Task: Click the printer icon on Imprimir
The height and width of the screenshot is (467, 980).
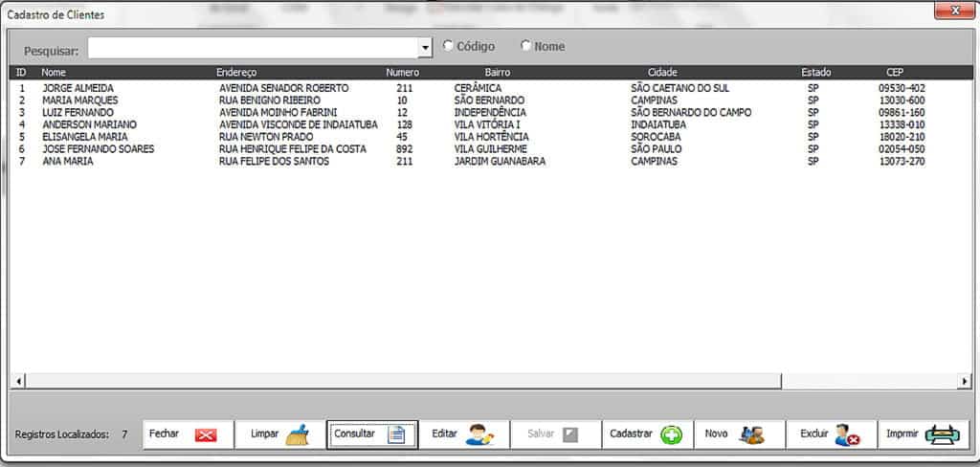Action: pyautogui.click(x=942, y=434)
